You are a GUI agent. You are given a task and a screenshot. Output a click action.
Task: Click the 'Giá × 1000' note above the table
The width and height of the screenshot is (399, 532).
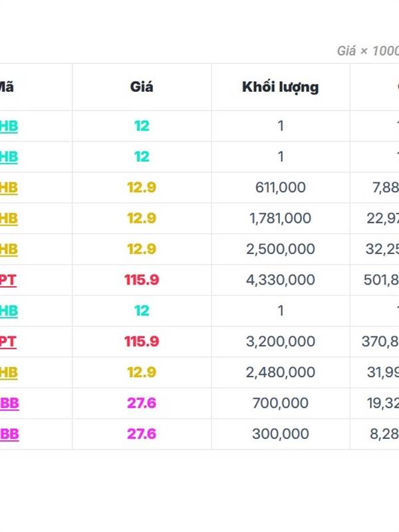(368, 51)
